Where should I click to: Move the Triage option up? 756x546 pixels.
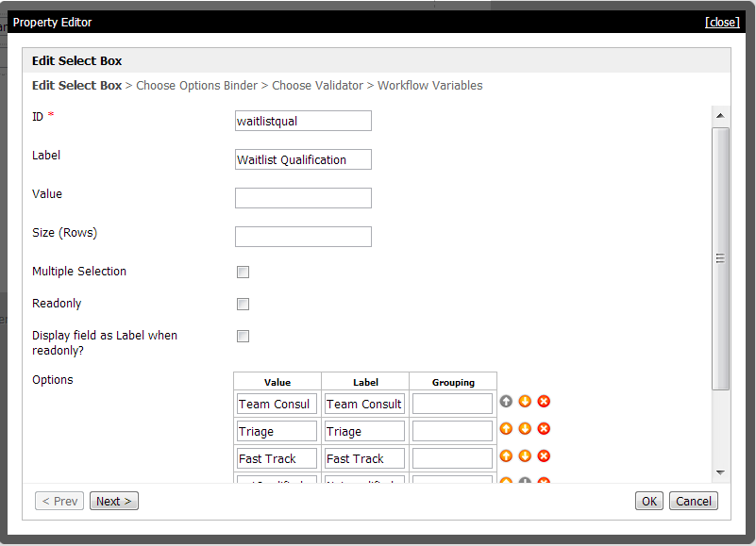point(506,429)
